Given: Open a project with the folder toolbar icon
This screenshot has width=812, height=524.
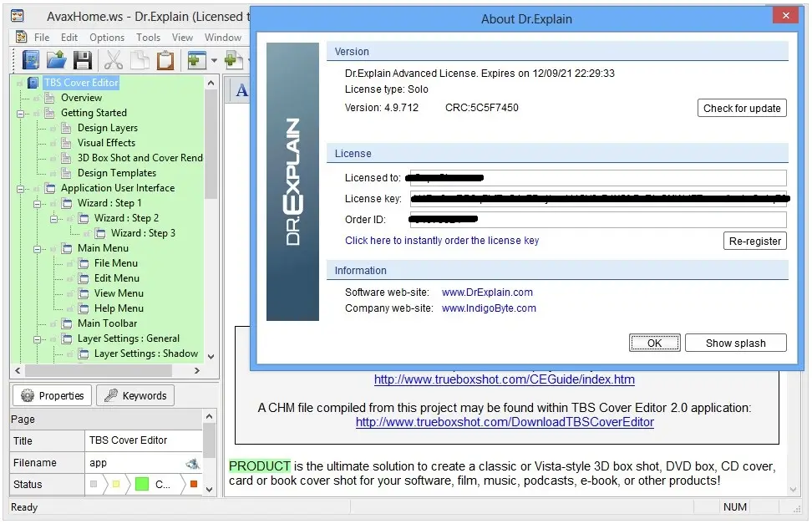Looking at the screenshot, I should (x=57, y=60).
